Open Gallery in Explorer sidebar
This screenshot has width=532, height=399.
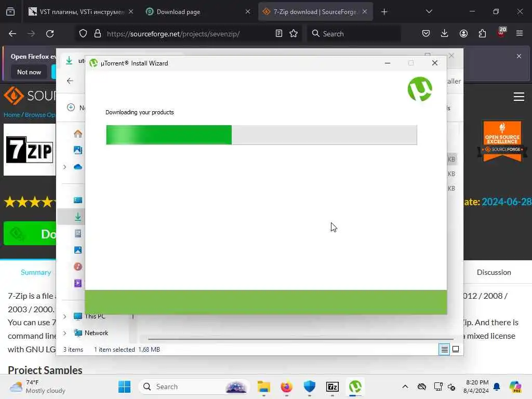(x=78, y=150)
